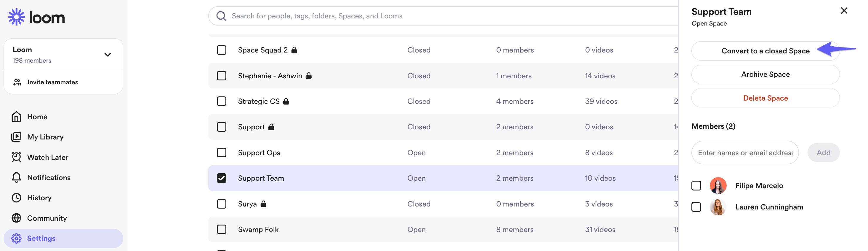Viewport: 868px width, 251px height.
Task: Click the Invite teammates people icon
Action: (17, 82)
